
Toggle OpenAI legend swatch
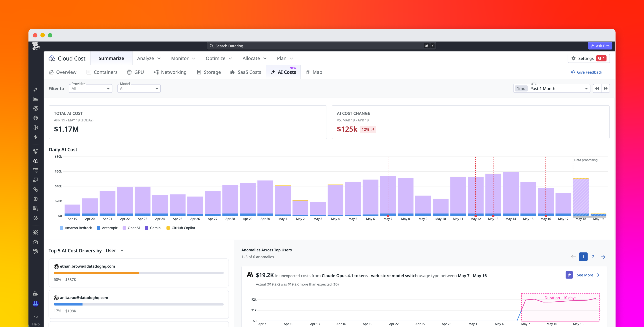point(124,228)
